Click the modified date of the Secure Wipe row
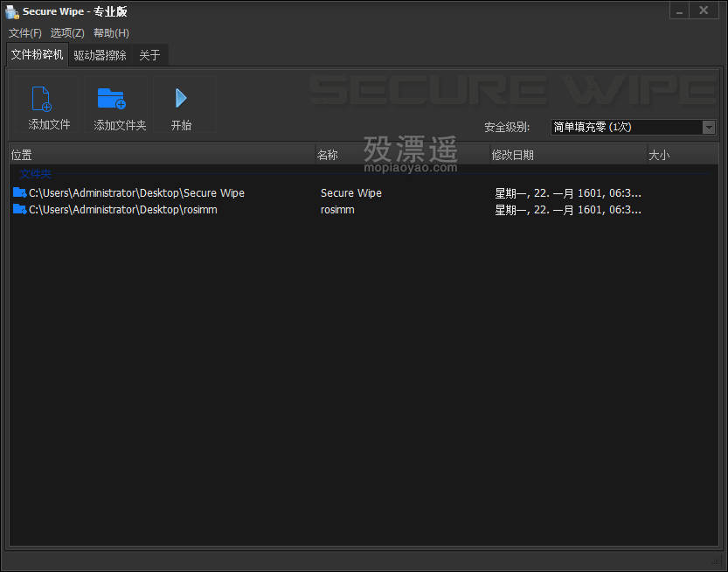The height and width of the screenshot is (572, 728). (x=568, y=192)
